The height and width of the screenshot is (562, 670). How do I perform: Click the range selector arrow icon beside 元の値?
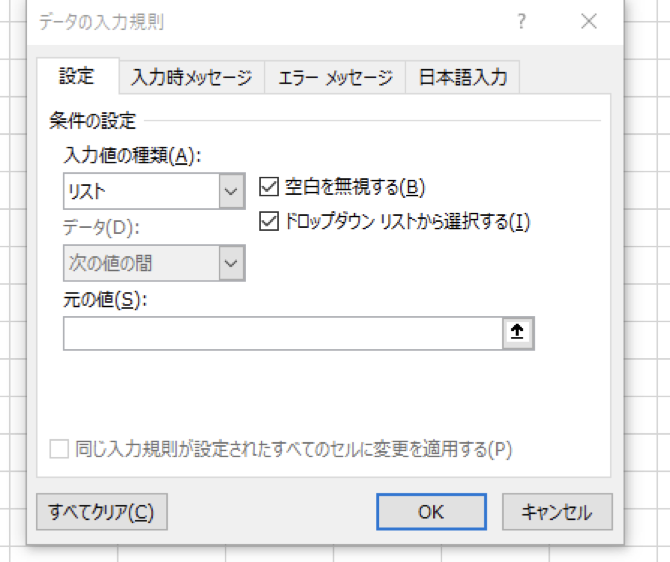[518, 333]
